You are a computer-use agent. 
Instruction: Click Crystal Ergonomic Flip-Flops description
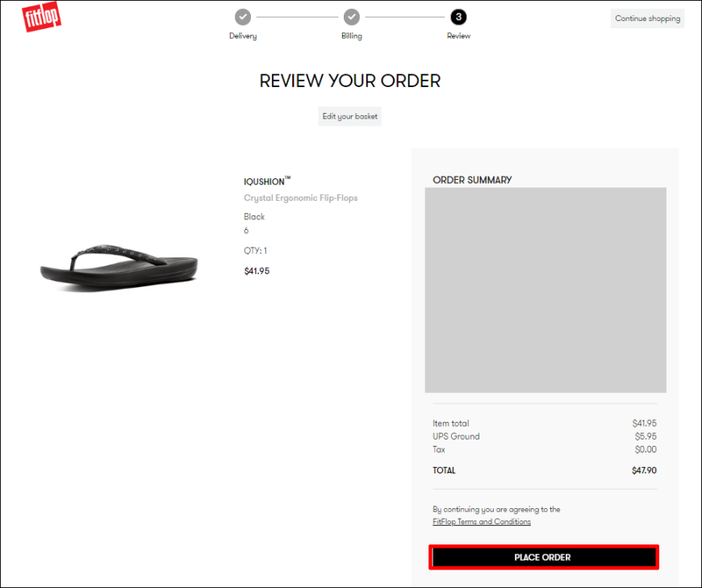point(300,198)
